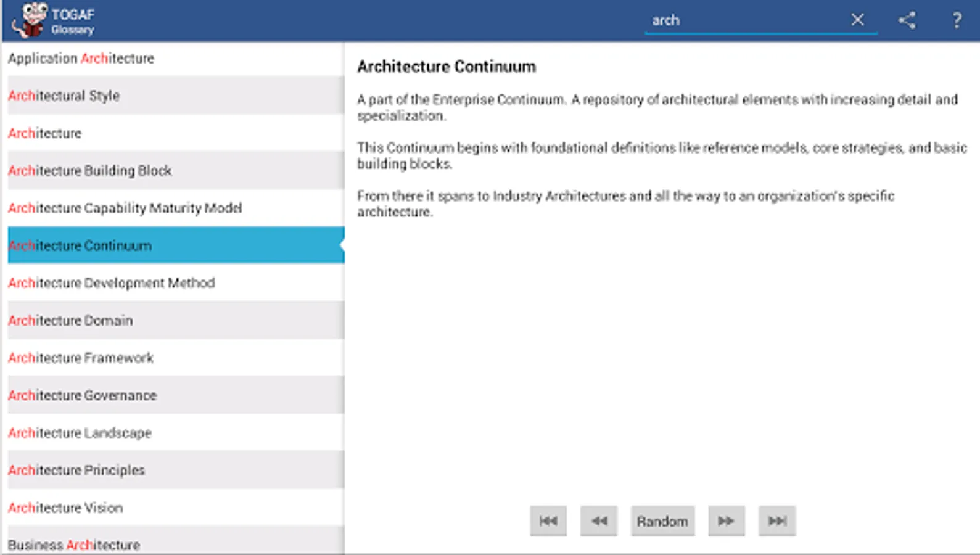
Task: Open help via the question mark icon
Action: pos(957,20)
